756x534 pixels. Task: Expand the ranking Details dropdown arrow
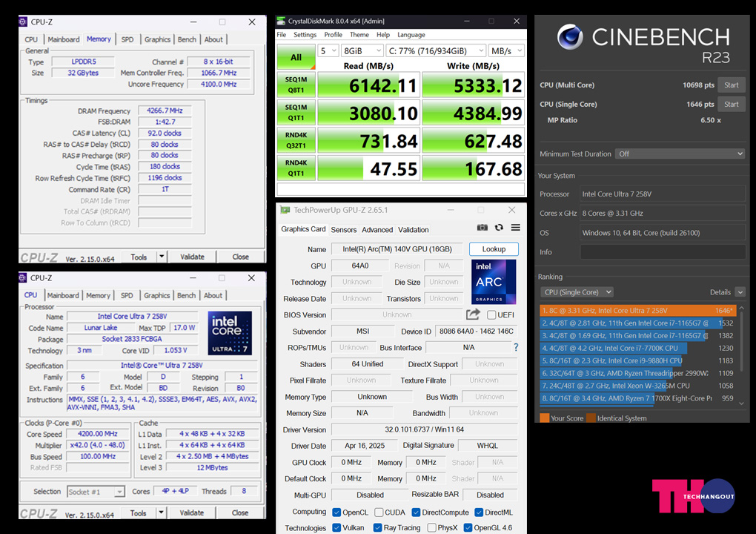[x=740, y=292]
